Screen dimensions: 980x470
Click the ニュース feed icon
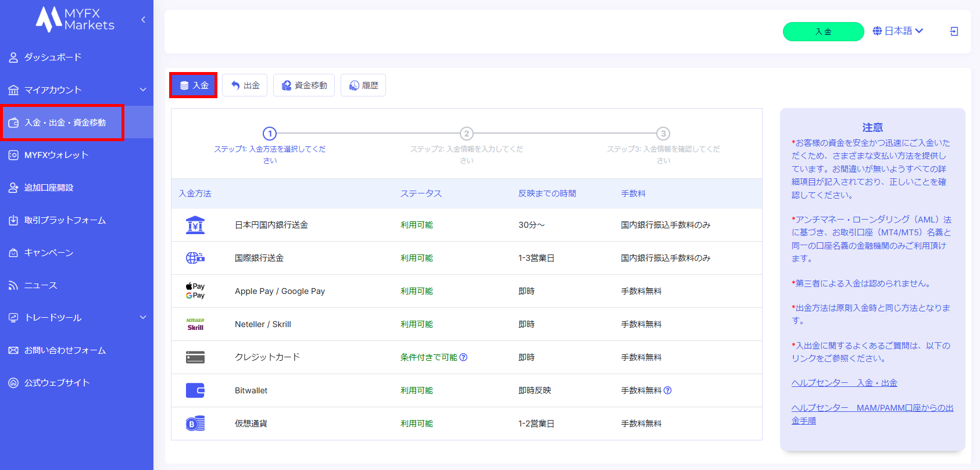click(13, 285)
